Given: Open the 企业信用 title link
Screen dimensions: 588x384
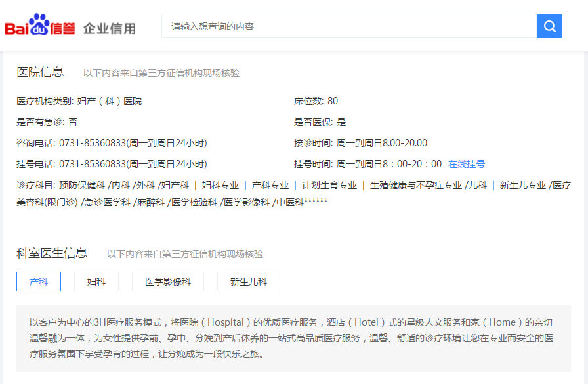Looking at the screenshot, I should pos(110,28).
